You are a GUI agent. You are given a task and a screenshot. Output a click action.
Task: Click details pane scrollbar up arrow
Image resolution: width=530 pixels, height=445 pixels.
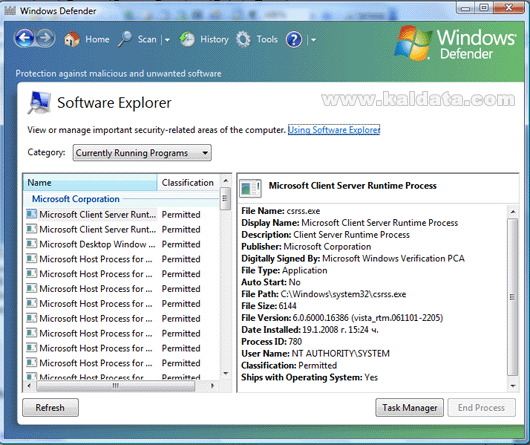coord(513,212)
